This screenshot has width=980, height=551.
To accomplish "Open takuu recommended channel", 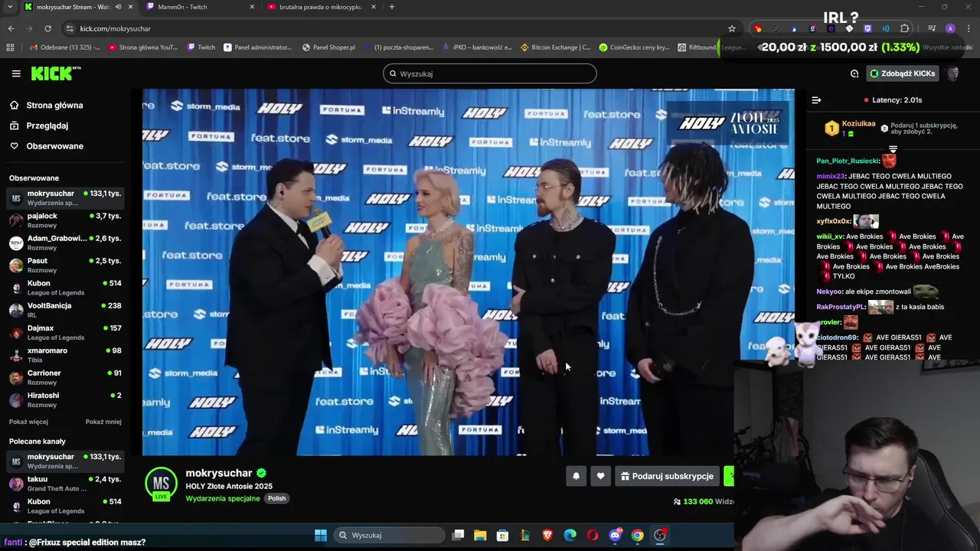I will point(65,484).
